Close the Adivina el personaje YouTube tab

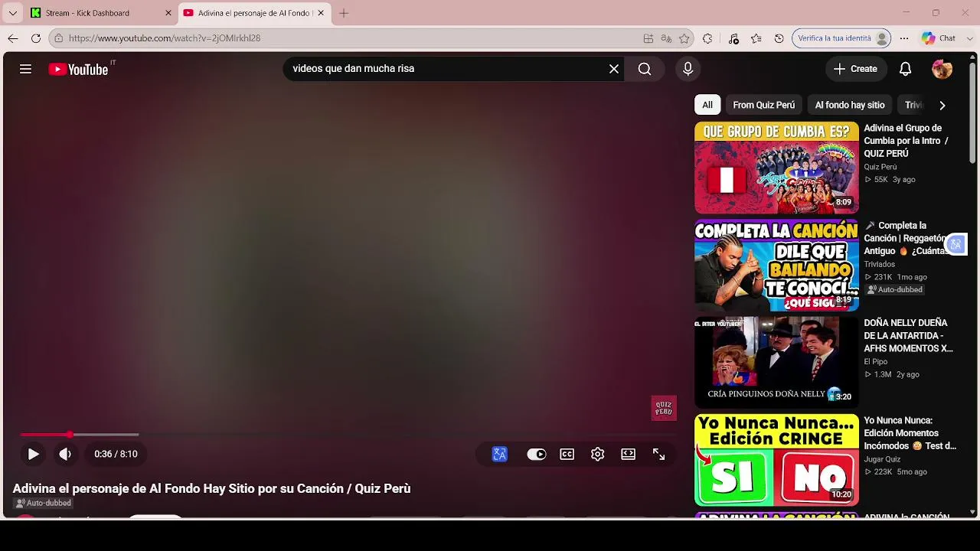(x=321, y=13)
